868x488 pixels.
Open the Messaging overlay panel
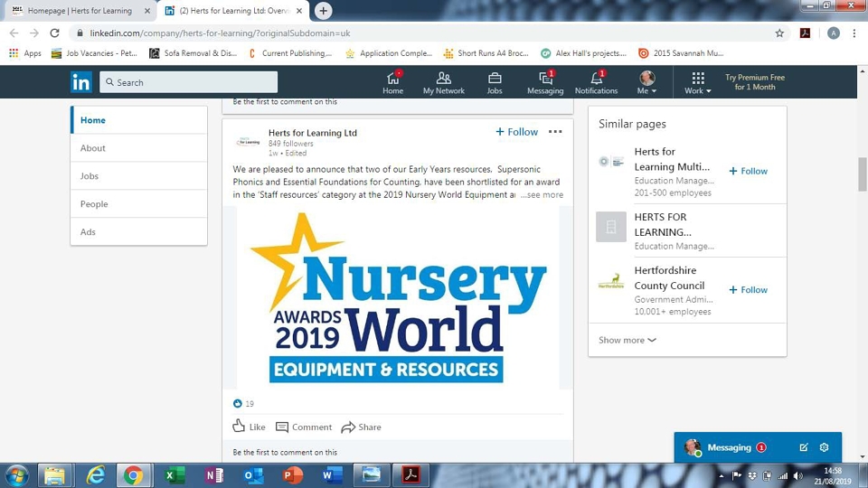coord(729,447)
